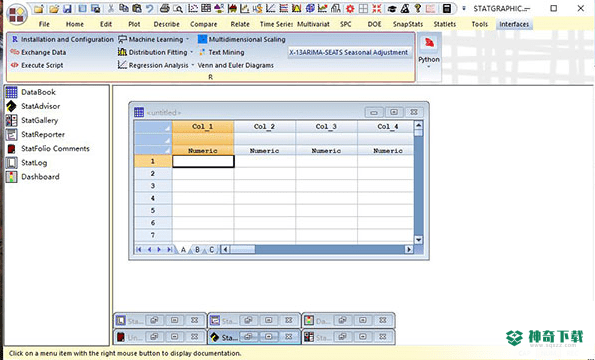Select the Col_2 column header
The width and height of the screenshot is (595, 360).
click(x=264, y=127)
